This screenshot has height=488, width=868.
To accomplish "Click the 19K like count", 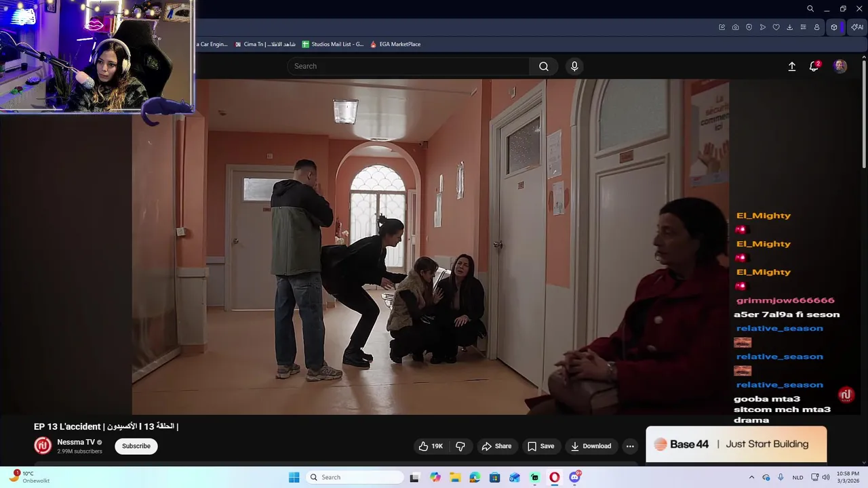I will tap(437, 446).
